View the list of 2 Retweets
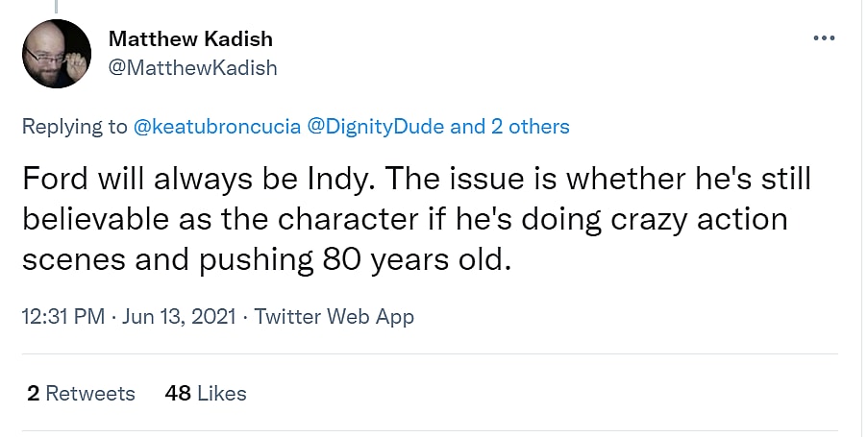868x437 pixels. pyautogui.click(x=82, y=393)
